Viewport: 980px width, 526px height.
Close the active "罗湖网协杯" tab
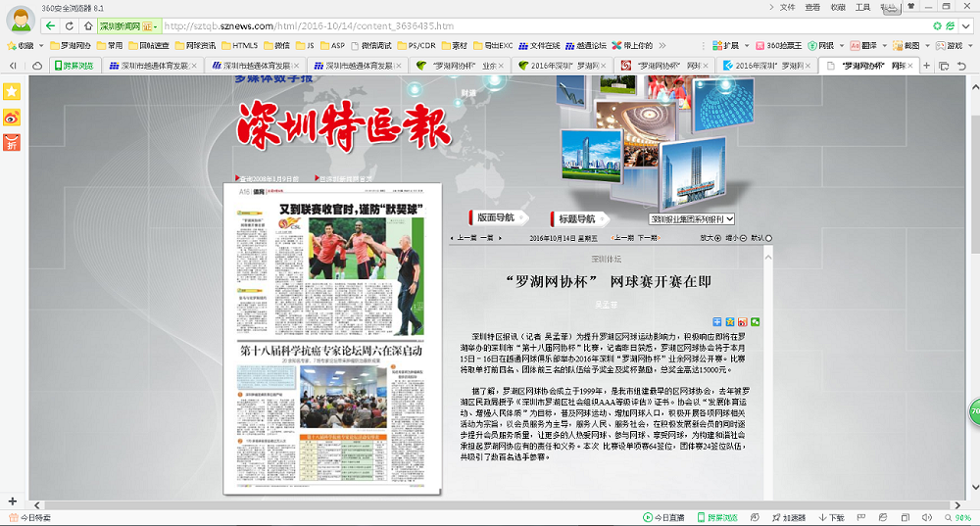click(x=910, y=66)
